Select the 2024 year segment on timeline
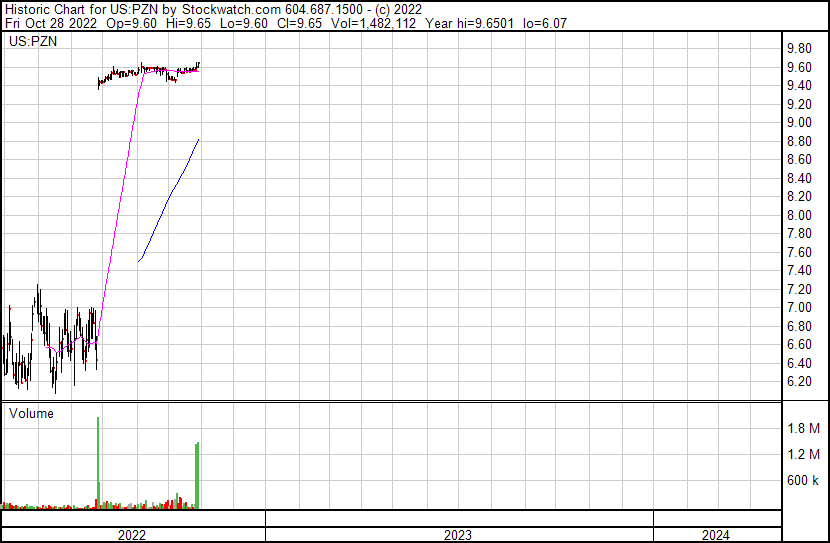The image size is (830, 543). (716, 535)
